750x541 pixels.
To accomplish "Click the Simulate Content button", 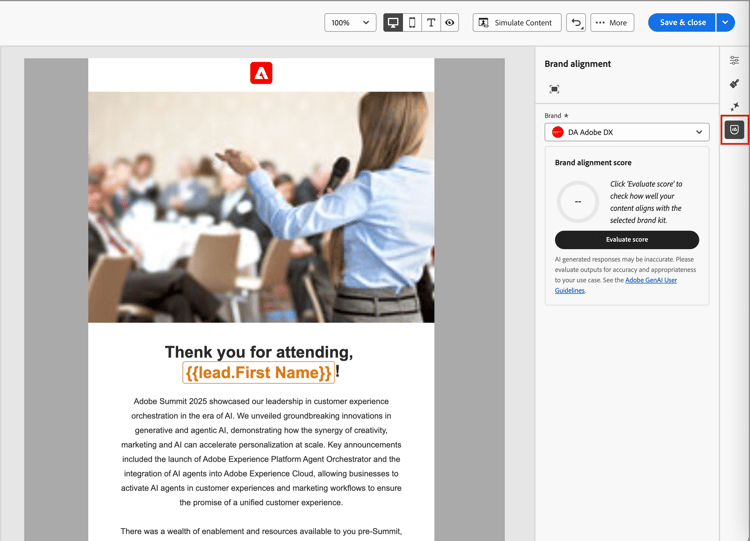I will (517, 22).
